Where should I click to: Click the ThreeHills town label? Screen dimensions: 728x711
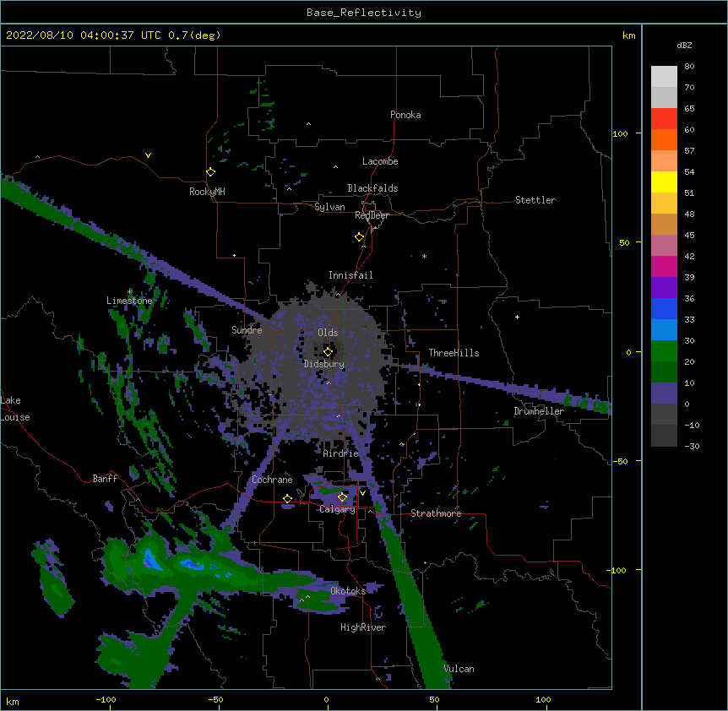(x=454, y=353)
